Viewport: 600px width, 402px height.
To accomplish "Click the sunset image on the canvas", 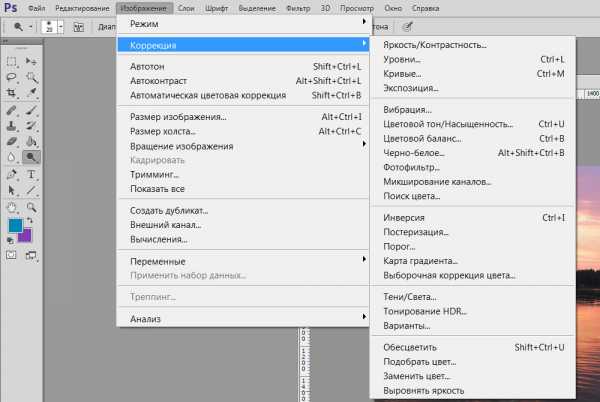I will [587, 283].
